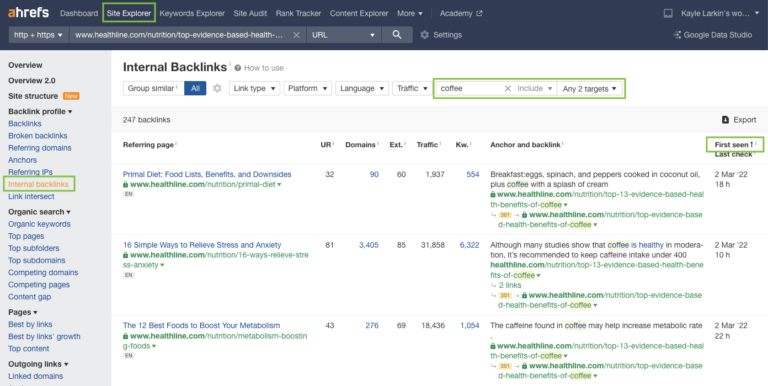This screenshot has height=386, width=768.
Task: Sort by First seen column
Action: pos(734,145)
